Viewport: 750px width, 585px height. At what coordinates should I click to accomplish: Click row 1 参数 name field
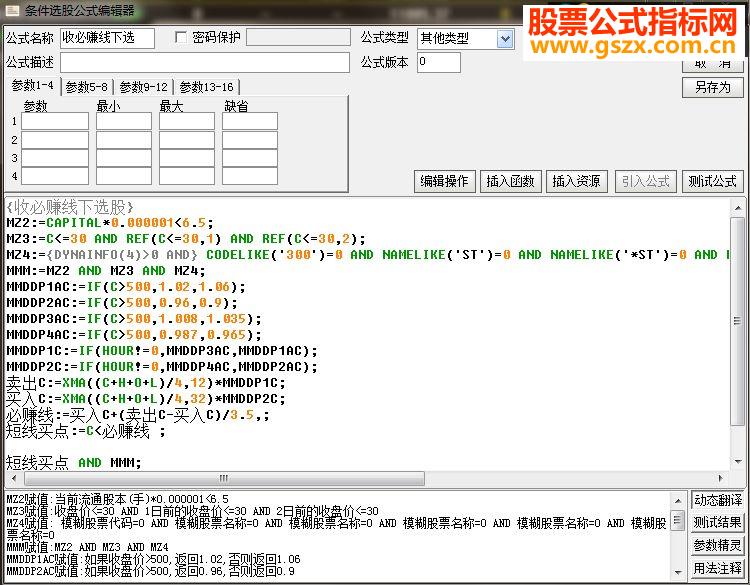tap(55, 121)
